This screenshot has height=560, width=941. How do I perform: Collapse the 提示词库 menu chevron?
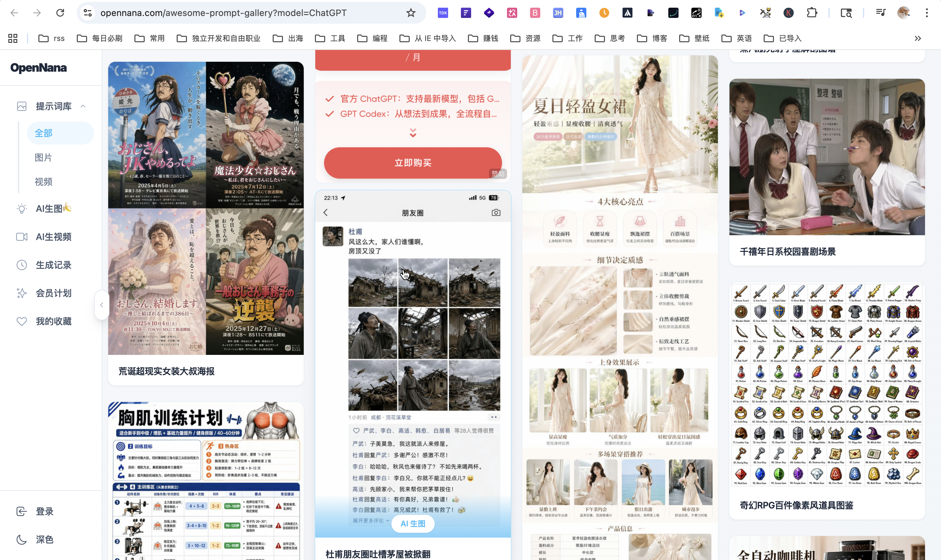pyautogui.click(x=83, y=107)
